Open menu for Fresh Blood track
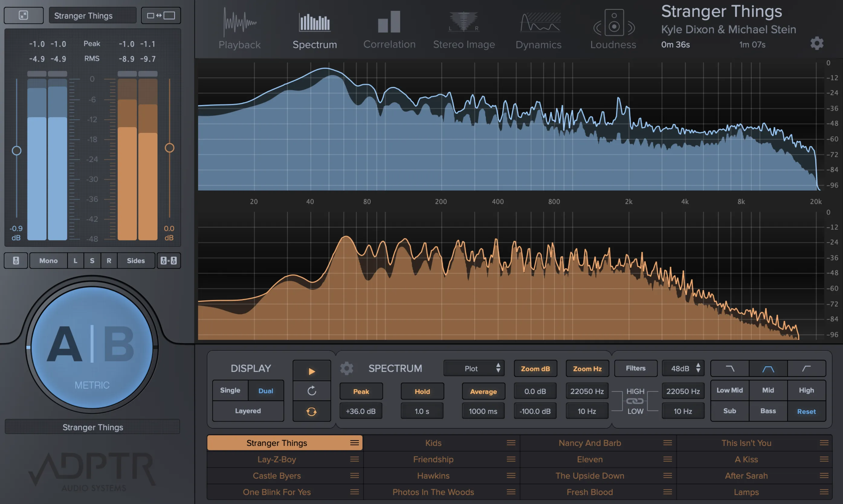Image resolution: width=843 pixels, height=504 pixels. tap(667, 492)
